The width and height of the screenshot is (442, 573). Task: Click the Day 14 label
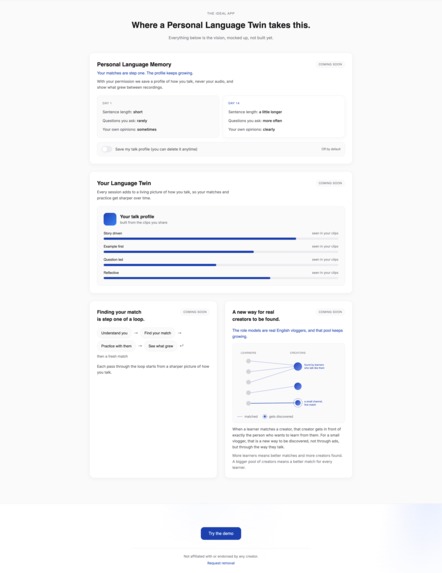[234, 103]
